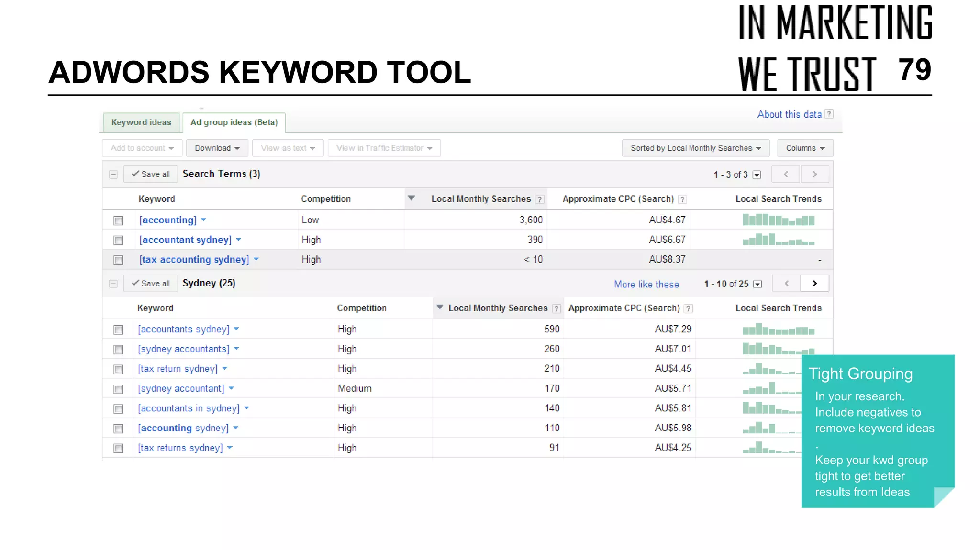Click help icon beside Local Monthly Searches in Sydney group
Image resolution: width=980 pixels, height=550 pixels.
pos(556,308)
